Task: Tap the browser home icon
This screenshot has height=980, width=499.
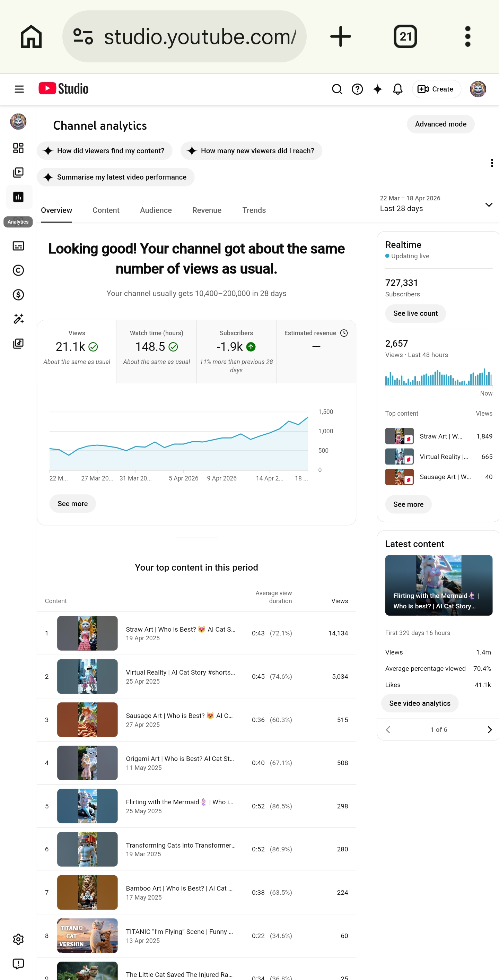Action: pos(31,36)
